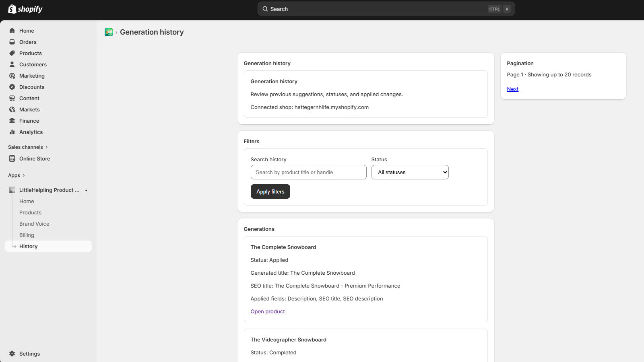Go to Brand Voice in app menu
Screen dimensions: 644x362
[x=34, y=224]
